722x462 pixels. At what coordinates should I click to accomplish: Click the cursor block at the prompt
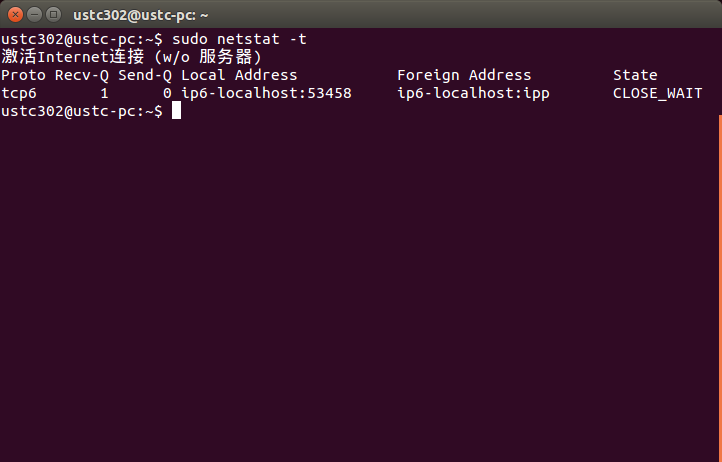pyautogui.click(x=176, y=111)
